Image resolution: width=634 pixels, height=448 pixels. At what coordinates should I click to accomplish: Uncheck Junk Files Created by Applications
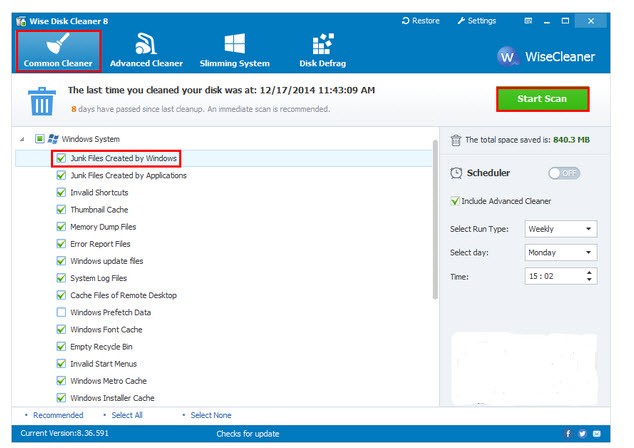point(61,175)
